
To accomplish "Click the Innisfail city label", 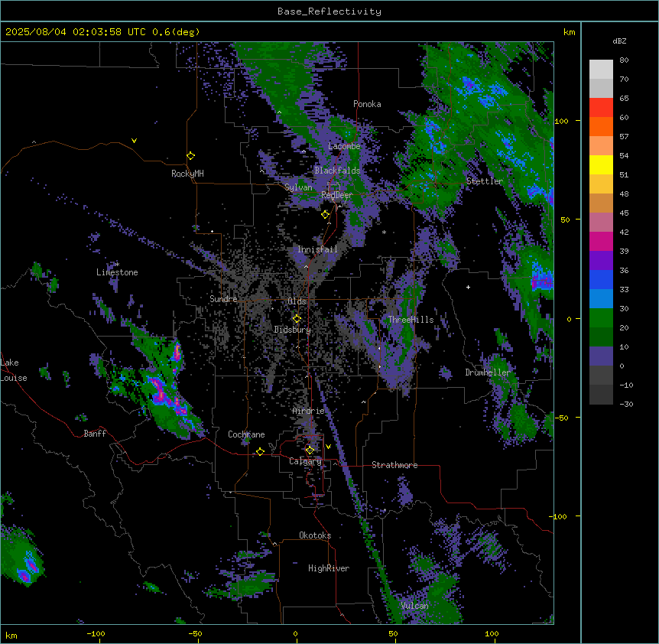I will pyautogui.click(x=317, y=249).
